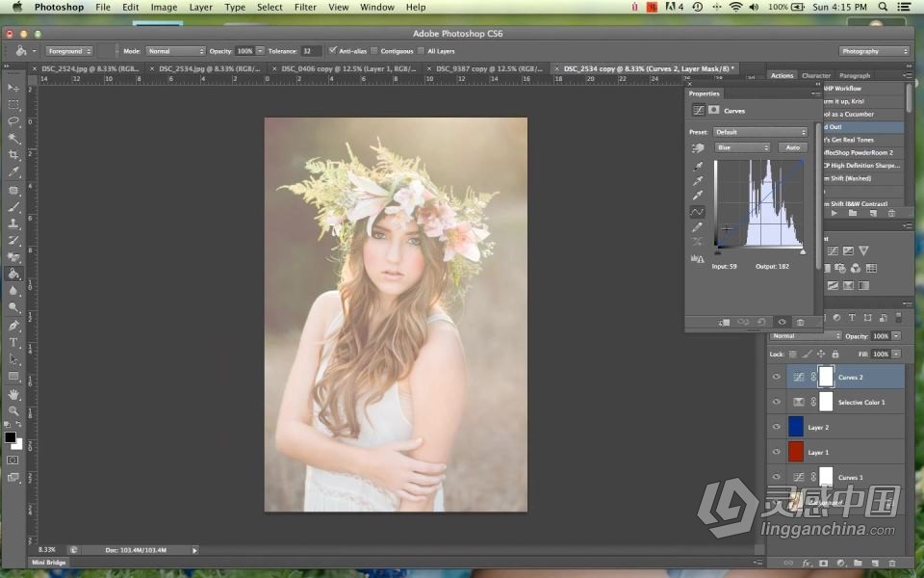This screenshot has width=924, height=578.
Task: Select the Pen tool
Action: click(x=13, y=325)
